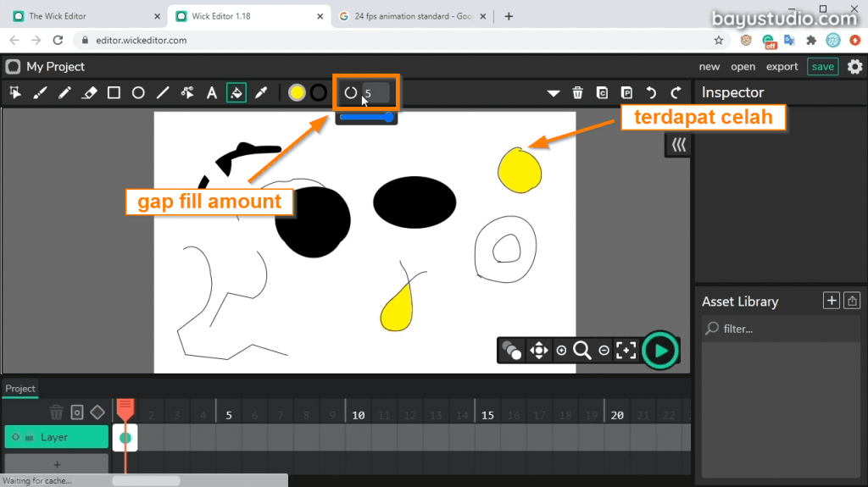868x487 pixels.
Task: Switch to 24 fps animation standard tab
Action: (x=413, y=16)
